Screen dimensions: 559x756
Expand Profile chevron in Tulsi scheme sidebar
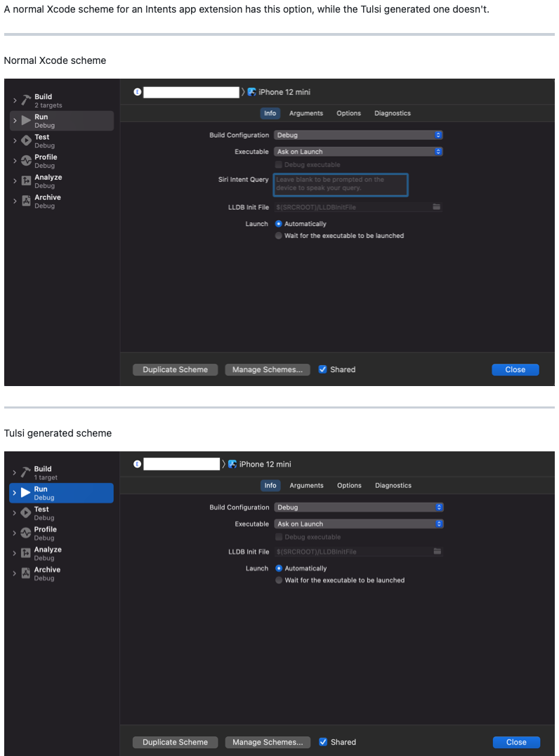(x=15, y=533)
